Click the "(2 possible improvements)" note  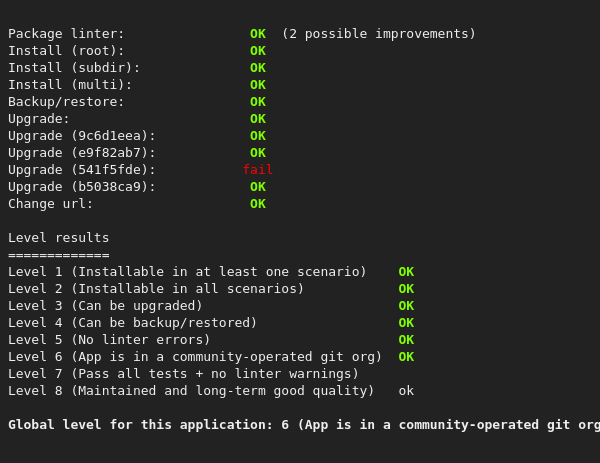tap(378, 34)
